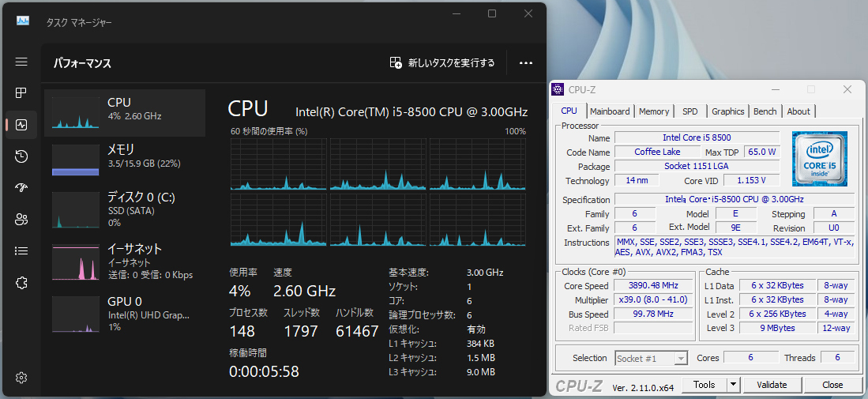Select the Performance page icon in sidebar
Image resolution: width=868 pixels, height=399 pixels.
click(21, 125)
